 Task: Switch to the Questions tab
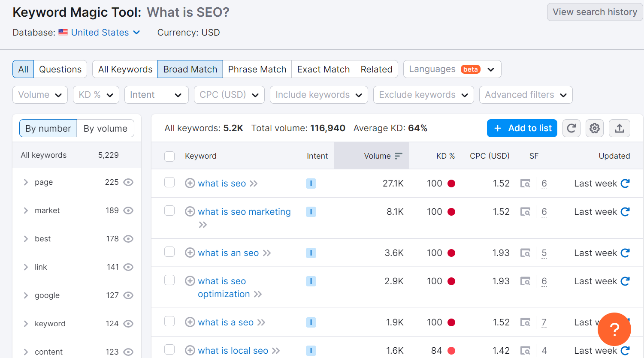click(x=60, y=69)
